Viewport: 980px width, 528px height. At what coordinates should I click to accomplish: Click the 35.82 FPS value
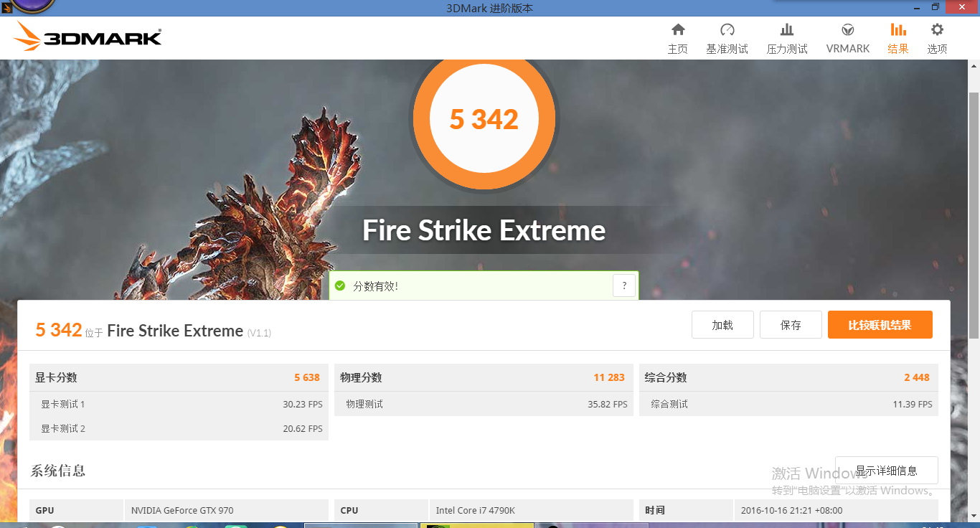pyautogui.click(x=608, y=404)
